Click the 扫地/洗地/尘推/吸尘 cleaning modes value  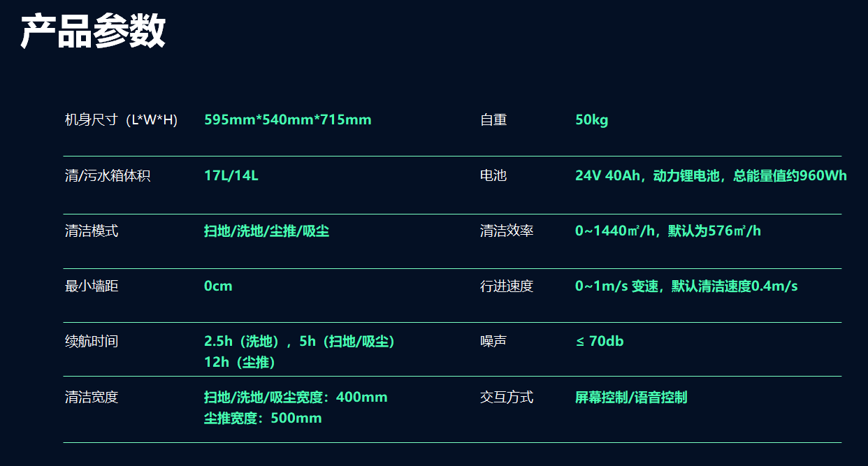pos(267,231)
